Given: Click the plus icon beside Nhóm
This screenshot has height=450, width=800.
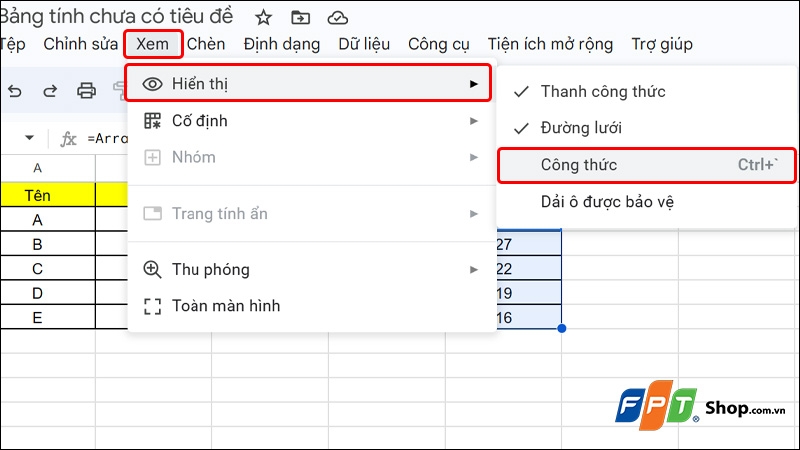Looking at the screenshot, I should pos(152,157).
